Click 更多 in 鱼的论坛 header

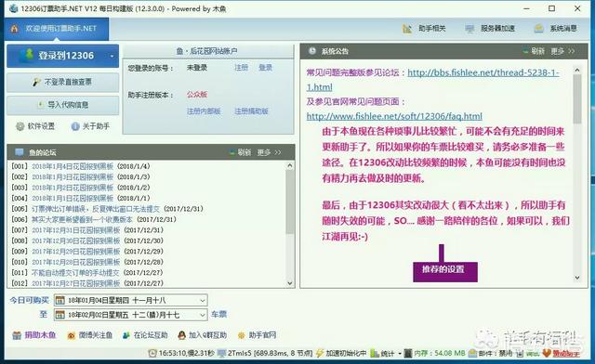(269, 152)
